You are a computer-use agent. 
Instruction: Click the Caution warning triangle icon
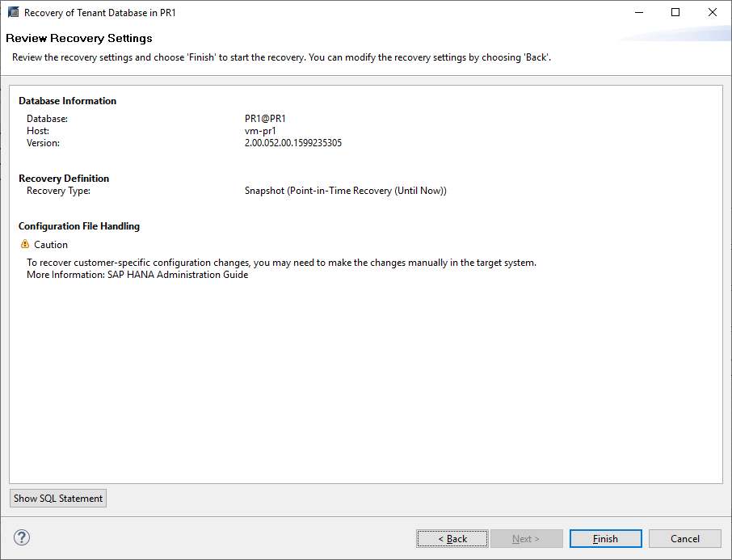coord(25,244)
